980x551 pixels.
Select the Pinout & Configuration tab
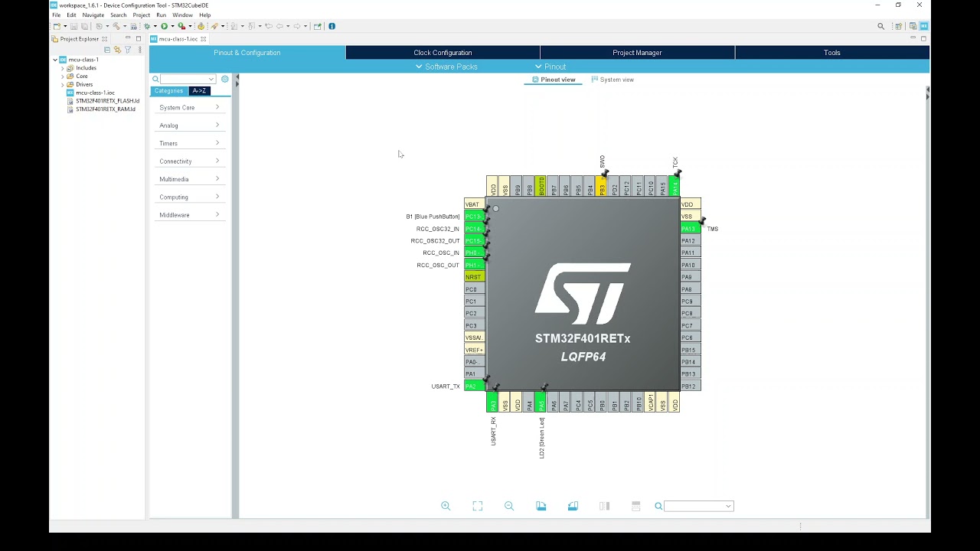tap(247, 53)
